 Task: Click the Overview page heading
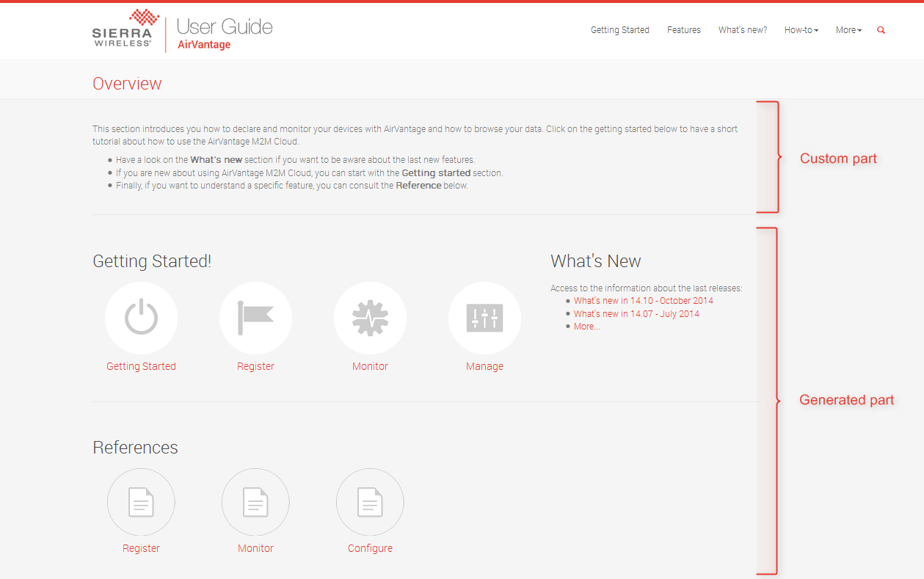coord(127,84)
